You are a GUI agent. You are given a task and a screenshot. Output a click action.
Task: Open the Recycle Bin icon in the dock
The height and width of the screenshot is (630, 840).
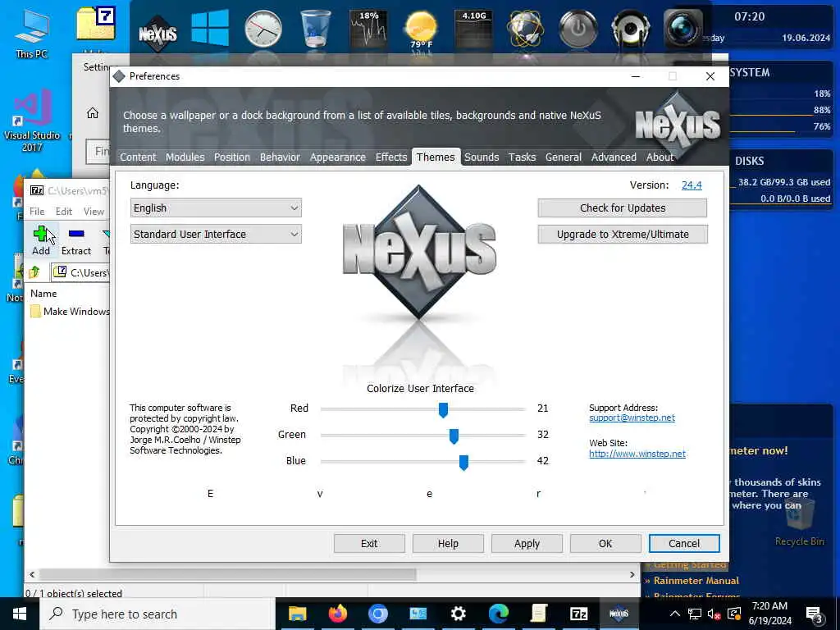[x=315, y=29]
